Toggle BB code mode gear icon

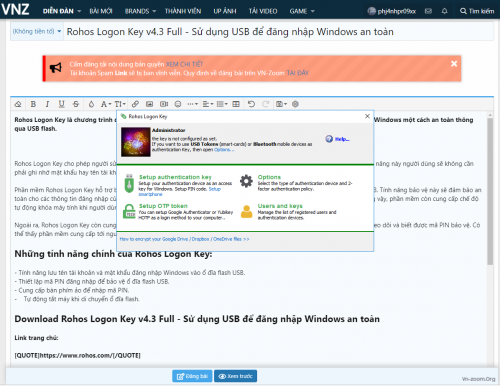[x=295, y=104]
